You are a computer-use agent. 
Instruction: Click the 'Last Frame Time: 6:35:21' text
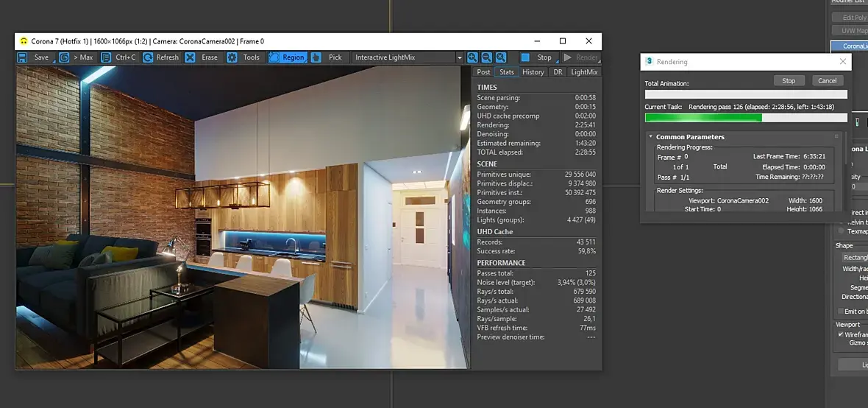(x=789, y=157)
